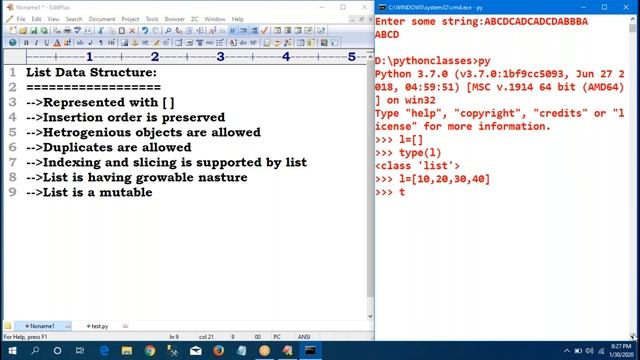The width and height of the screenshot is (640, 360).
Task: Toggle the Underline U formatting icon
Action: coord(47,42)
